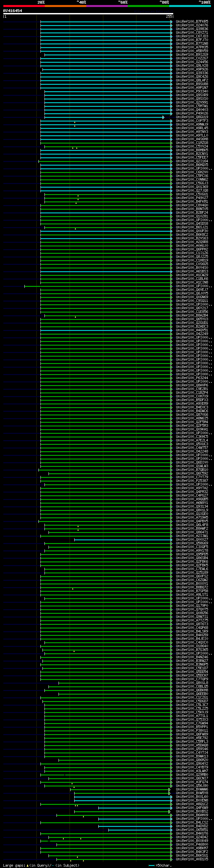This screenshot has width=214, height=868.
Task: Select hit label UniRef100_Q8LAF2
Action: [192, 80]
